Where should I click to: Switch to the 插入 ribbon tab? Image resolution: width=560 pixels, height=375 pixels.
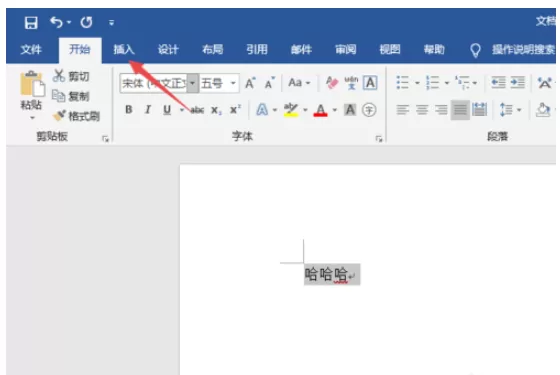pos(124,49)
